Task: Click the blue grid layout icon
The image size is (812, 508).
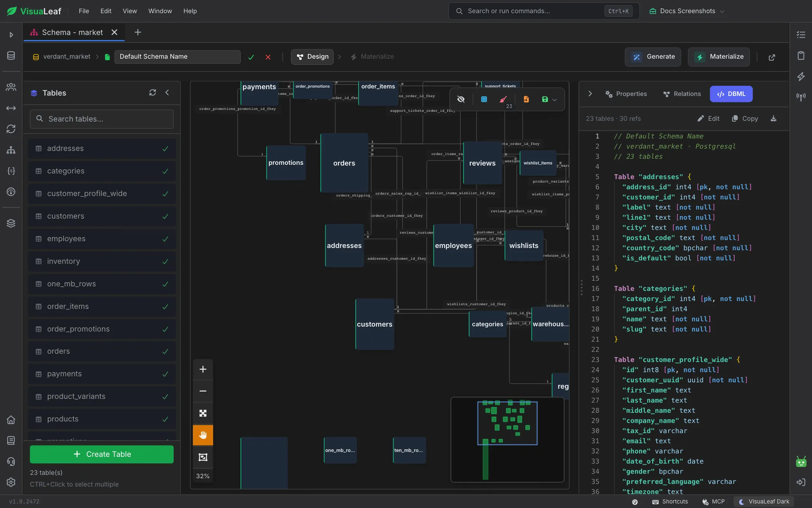Action: (x=484, y=99)
